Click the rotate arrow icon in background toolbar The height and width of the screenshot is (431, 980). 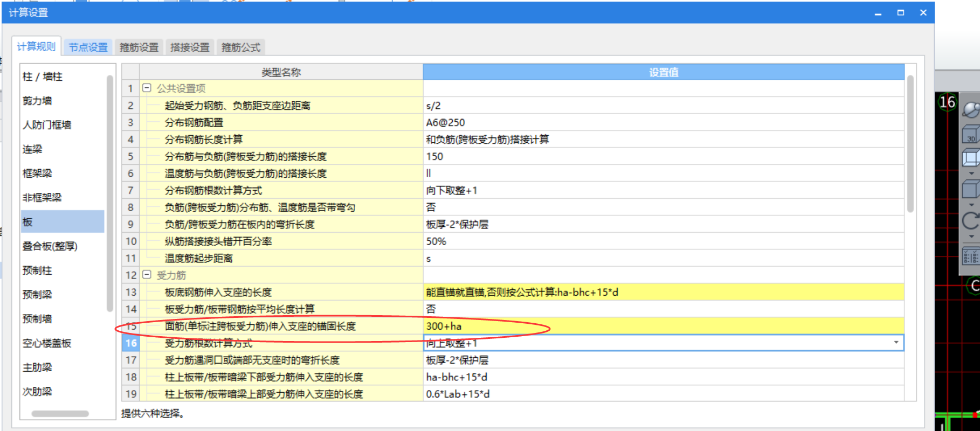971,220
